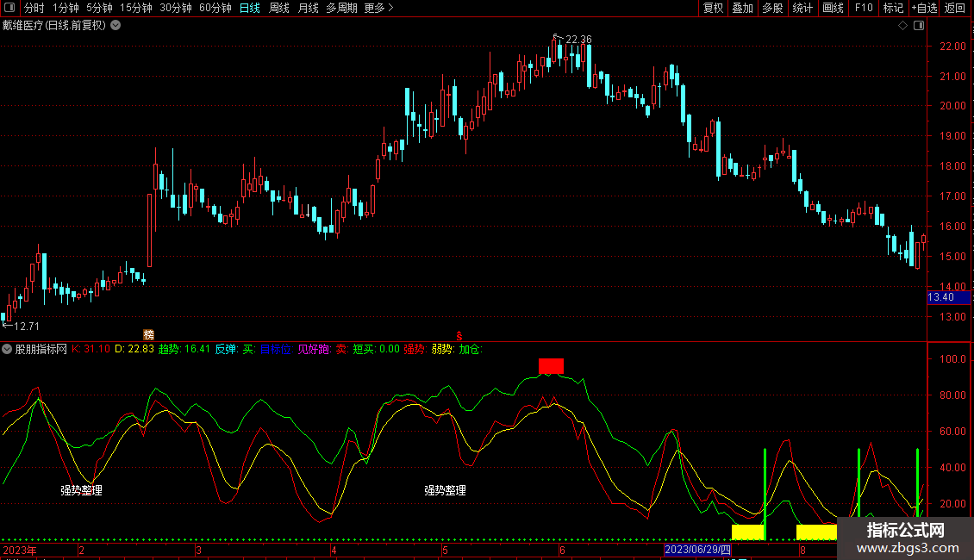Expand the 戴维医疗 chart title dropdown

(116, 26)
